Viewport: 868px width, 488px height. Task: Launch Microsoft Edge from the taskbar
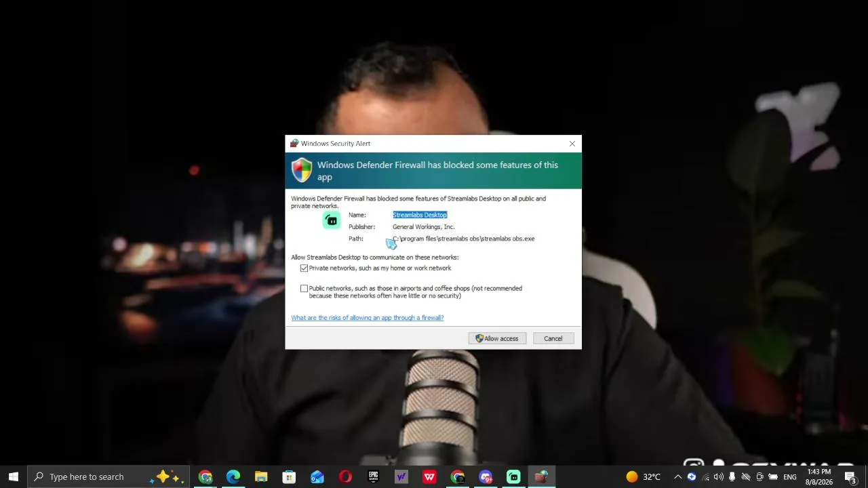(x=233, y=476)
